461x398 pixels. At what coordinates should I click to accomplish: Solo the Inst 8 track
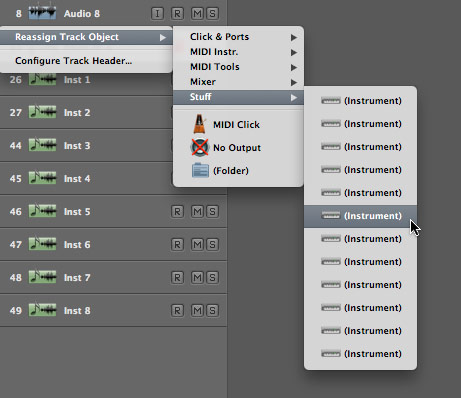[x=212, y=311]
